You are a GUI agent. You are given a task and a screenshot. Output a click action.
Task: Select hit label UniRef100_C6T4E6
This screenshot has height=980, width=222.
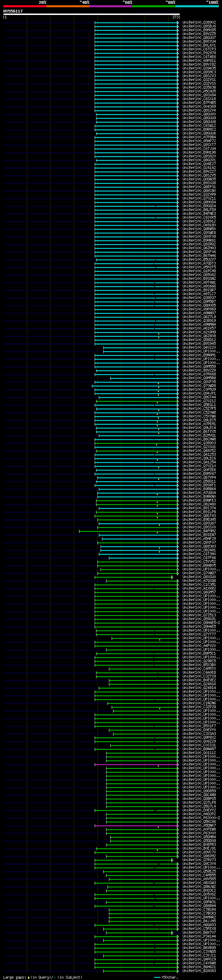(199, 57)
